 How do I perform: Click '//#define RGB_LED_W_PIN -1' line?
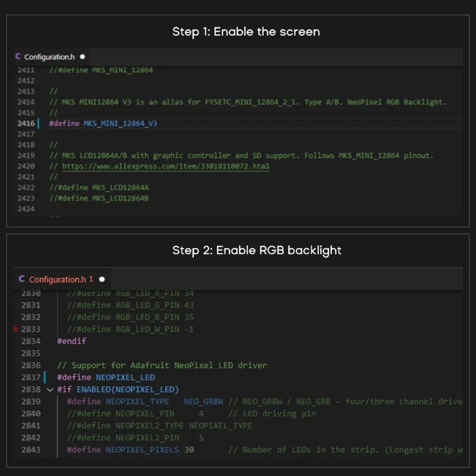[x=130, y=330]
